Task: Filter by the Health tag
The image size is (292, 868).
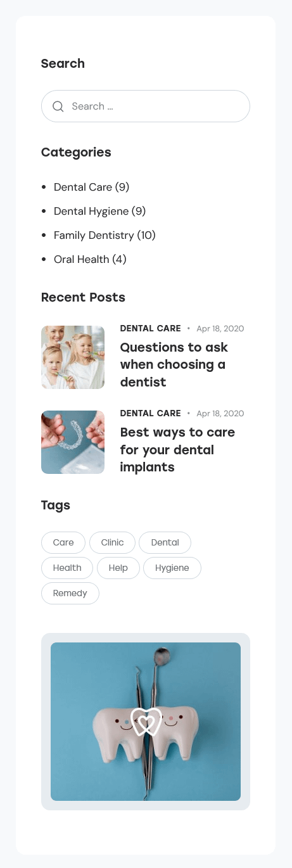Action: tap(67, 568)
